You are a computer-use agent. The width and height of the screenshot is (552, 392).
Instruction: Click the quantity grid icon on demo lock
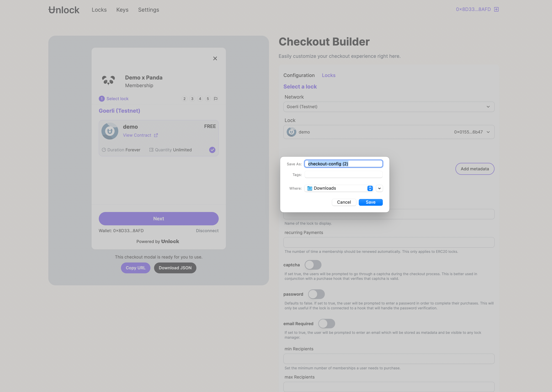point(151,149)
